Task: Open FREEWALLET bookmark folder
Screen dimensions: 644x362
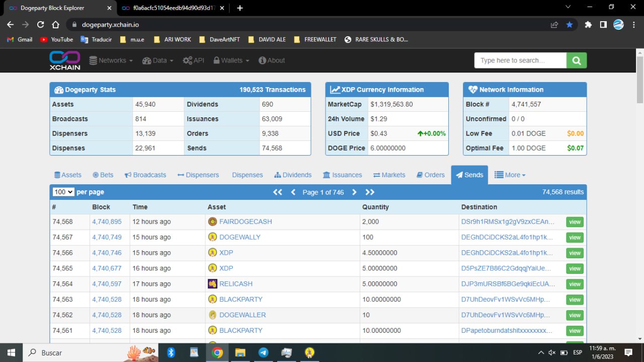Action: tap(315, 39)
